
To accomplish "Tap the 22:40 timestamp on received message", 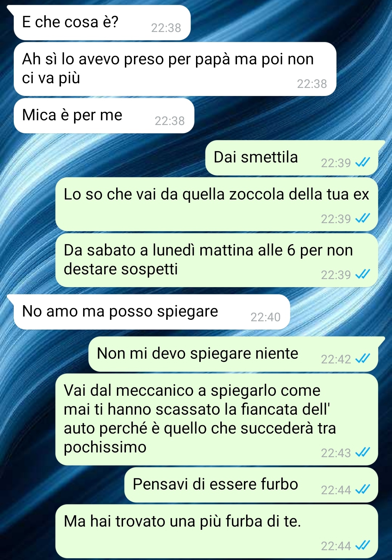I will (265, 317).
